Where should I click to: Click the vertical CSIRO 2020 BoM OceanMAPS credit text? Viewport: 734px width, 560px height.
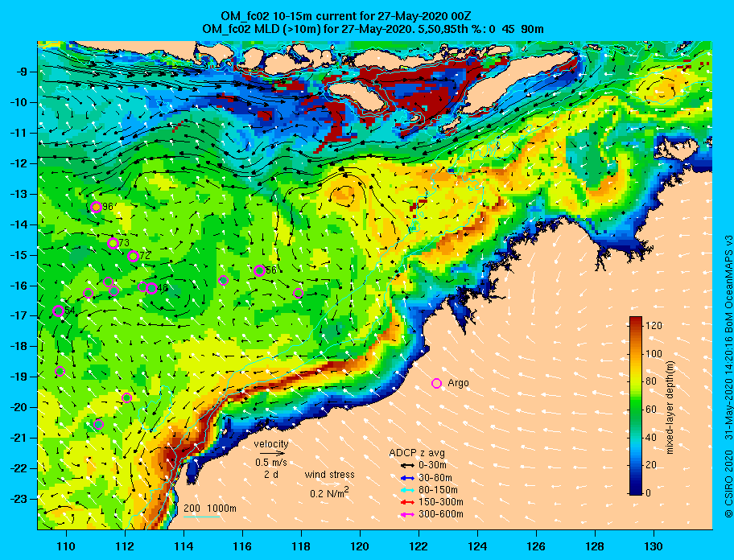pyautogui.click(x=728, y=377)
